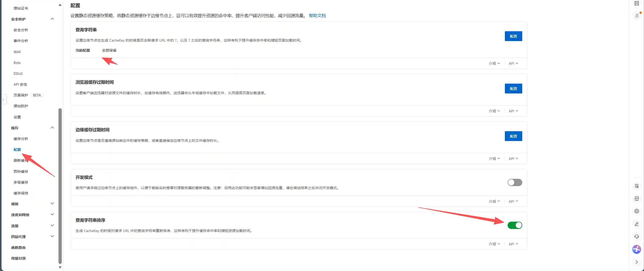Open 多级缓存 sidebar item

(21, 182)
